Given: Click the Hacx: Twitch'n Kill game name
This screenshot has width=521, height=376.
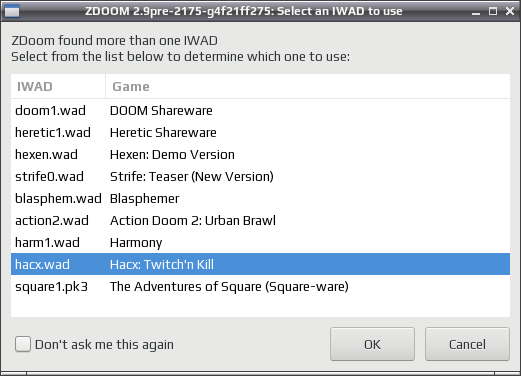Looking at the screenshot, I should click(162, 264).
